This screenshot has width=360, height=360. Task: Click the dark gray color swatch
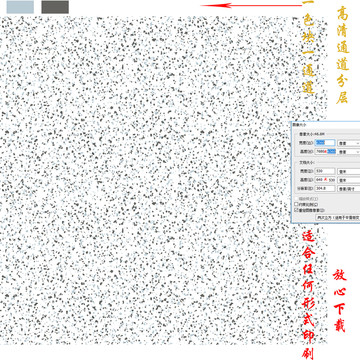tap(55, 7)
